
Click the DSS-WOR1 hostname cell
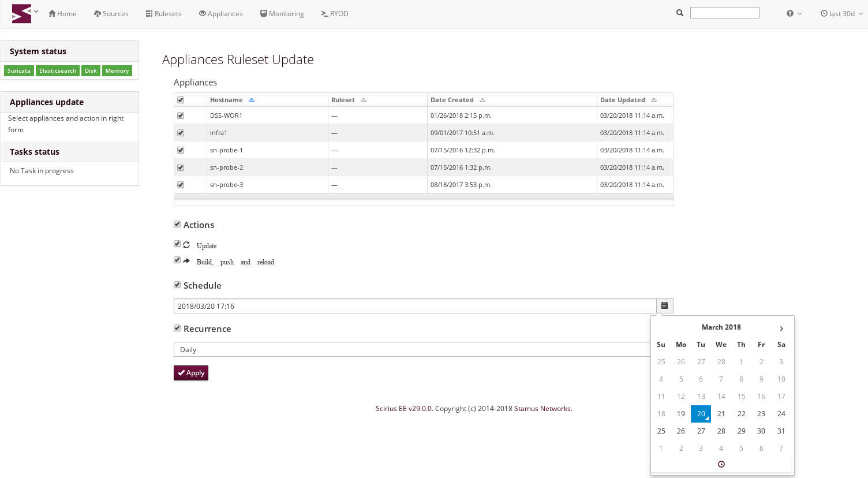[x=267, y=115]
